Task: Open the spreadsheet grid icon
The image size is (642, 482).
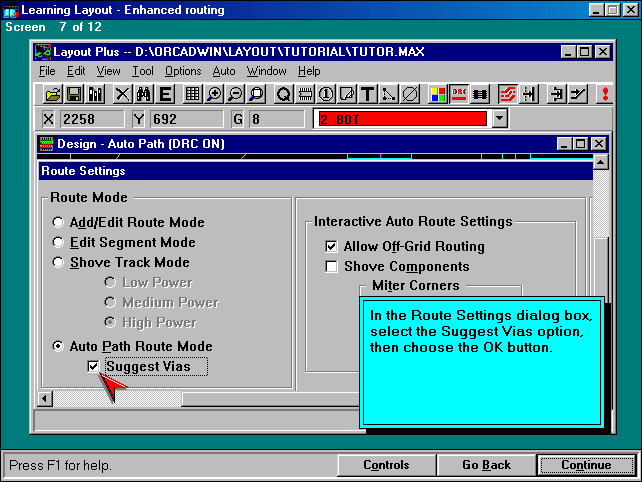Action: coord(192,94)
